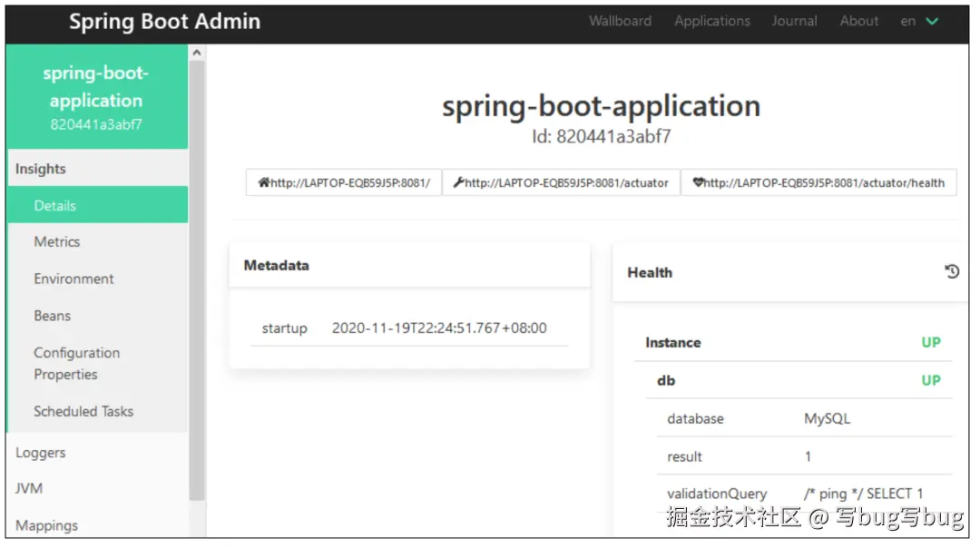Open Configuration Properties

click(77, 363)
